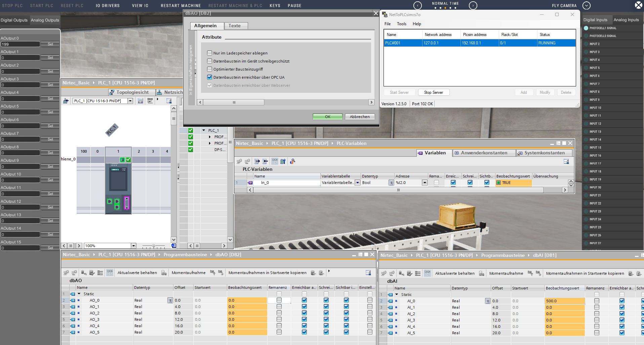
Task: Collapse the PLC_1 tree node
Action: pyautogui.click(x=204, y=130)
